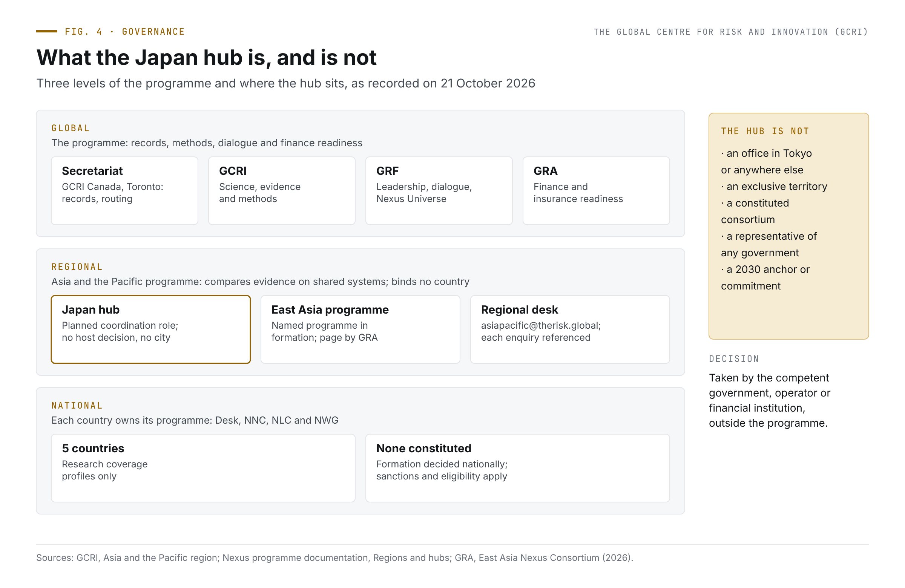
Task: Select the GRA finance and insurance card
Action: point(596,191)
